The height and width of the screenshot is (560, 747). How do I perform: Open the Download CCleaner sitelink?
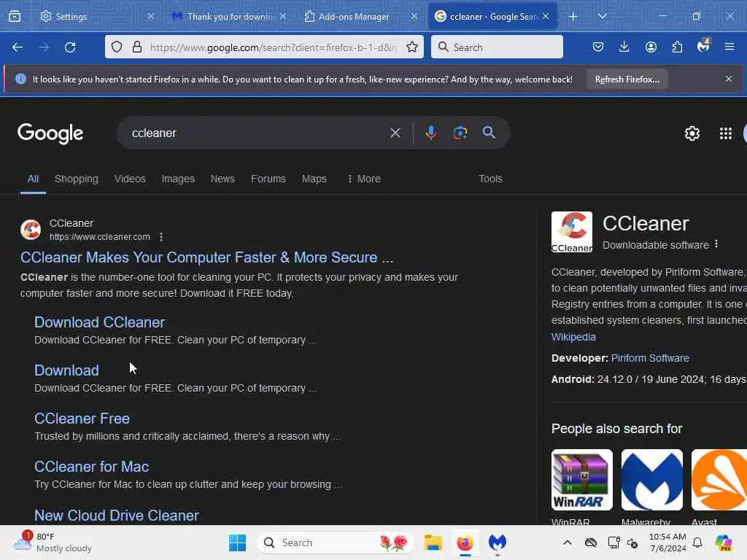[x=99, y=322]
